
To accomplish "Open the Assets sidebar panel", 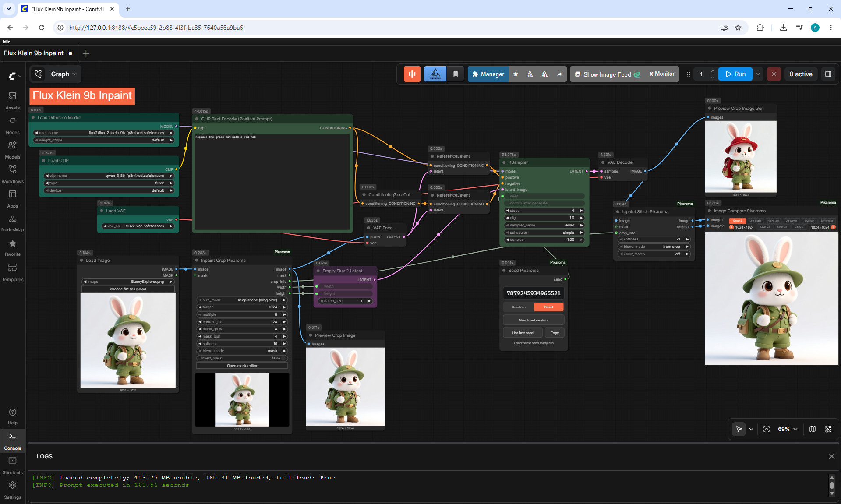I will point(13,101).
